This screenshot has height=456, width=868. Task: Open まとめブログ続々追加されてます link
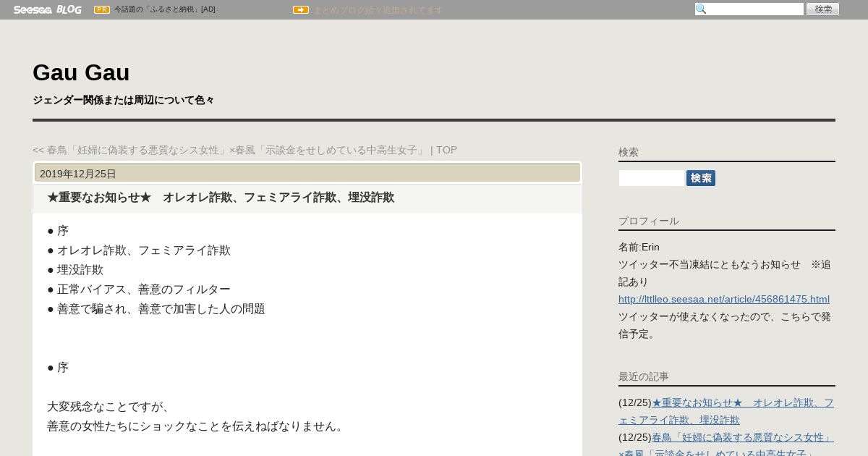click(x=378, y=9)
